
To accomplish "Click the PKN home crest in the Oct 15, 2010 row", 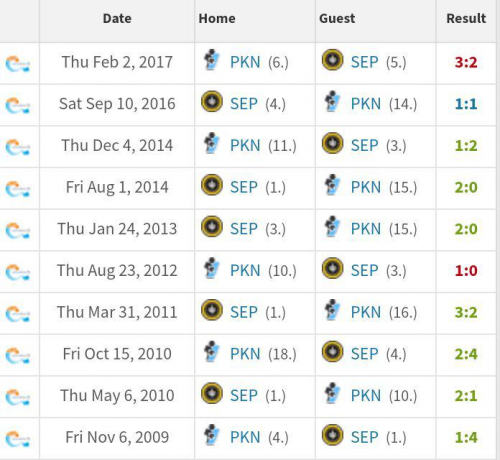I will click(212, 352).
